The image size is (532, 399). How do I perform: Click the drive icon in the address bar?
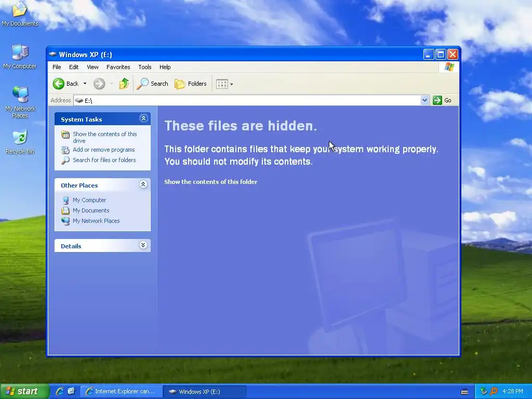click(79, 100)
